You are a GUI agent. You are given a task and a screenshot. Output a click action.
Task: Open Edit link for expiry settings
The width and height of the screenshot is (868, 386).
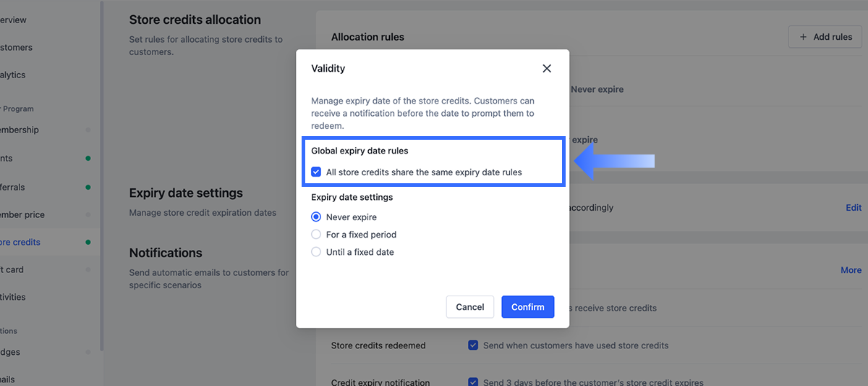click(x=854, y=208)
